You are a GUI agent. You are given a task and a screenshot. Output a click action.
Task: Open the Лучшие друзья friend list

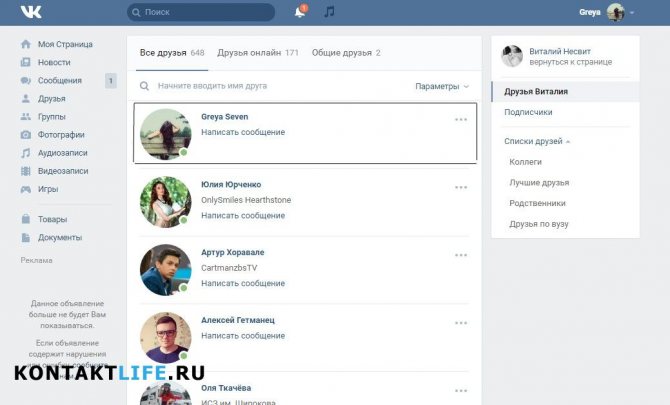[539, 183]
